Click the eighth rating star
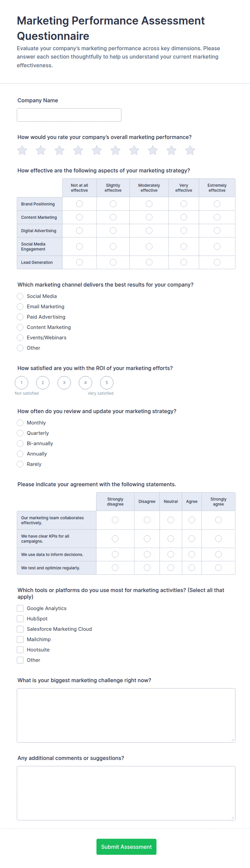The width and height of the screenshot is (250, 868). (x=153, y=150)
